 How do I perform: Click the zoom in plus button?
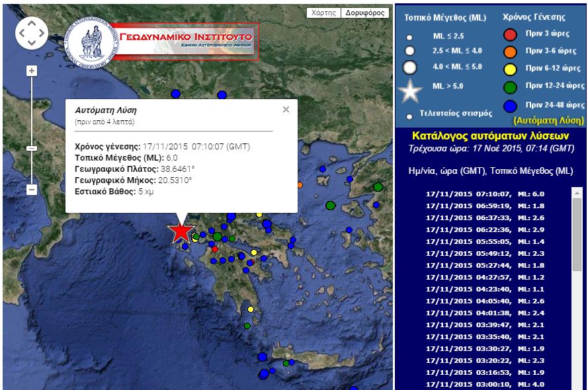pos(32,71)
